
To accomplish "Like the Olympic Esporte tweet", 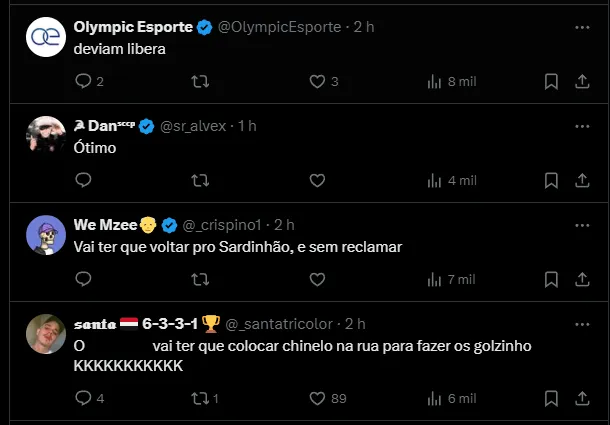I will tap(317, 82).
